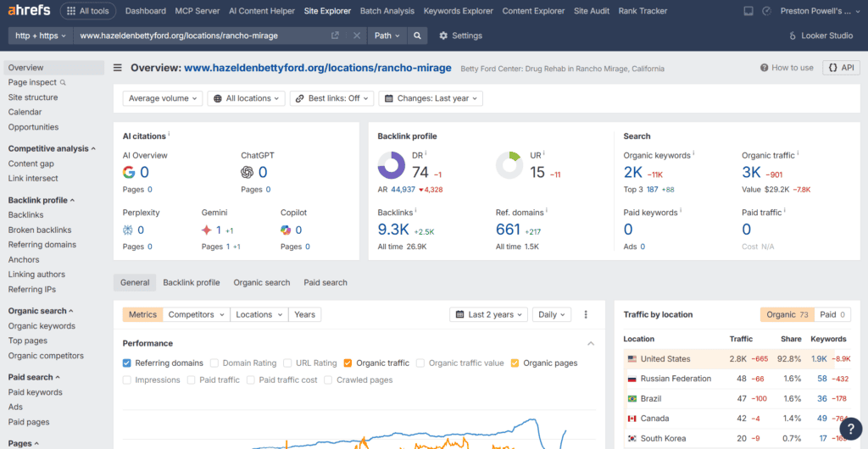Click Page inspect magnifier icon in sidebar

(63, 82)
